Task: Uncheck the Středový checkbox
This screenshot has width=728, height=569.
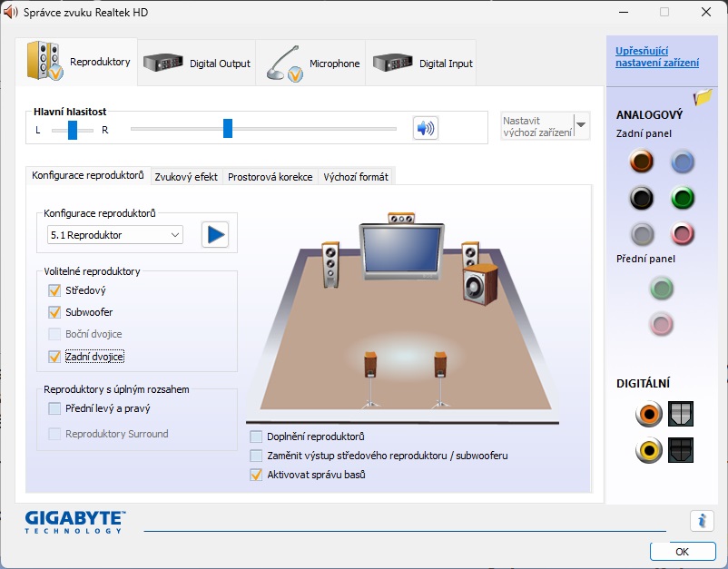Action: (x=54, y=290)
